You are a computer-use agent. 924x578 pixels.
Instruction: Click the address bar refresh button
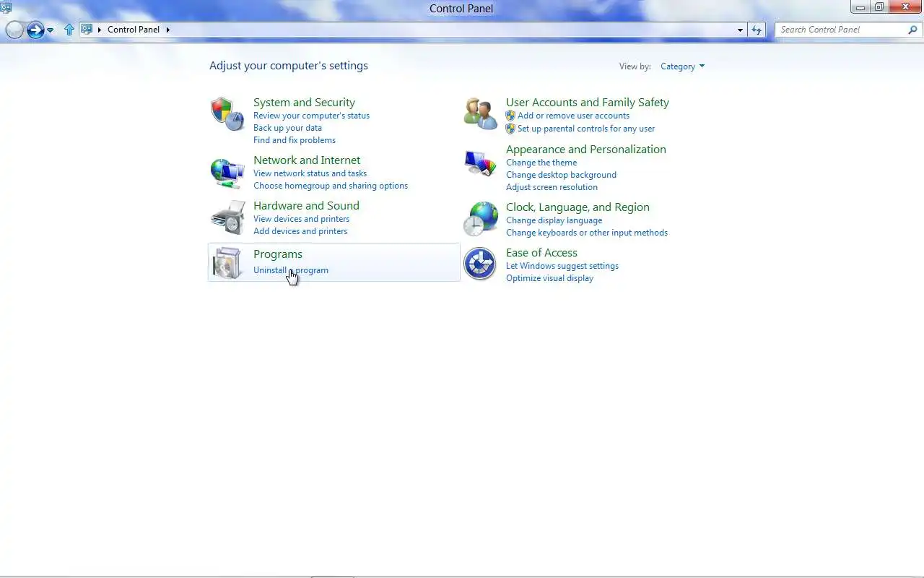(x=757, y=30)
